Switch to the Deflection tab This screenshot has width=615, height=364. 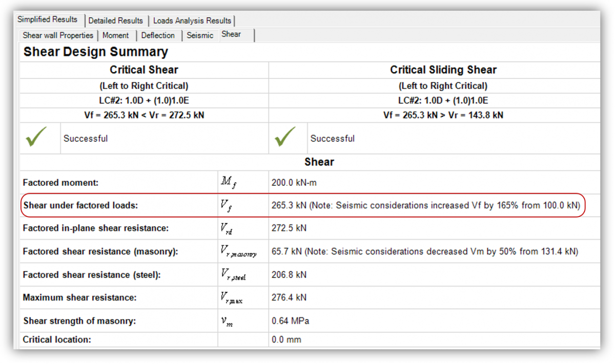[x=159, y=35]
